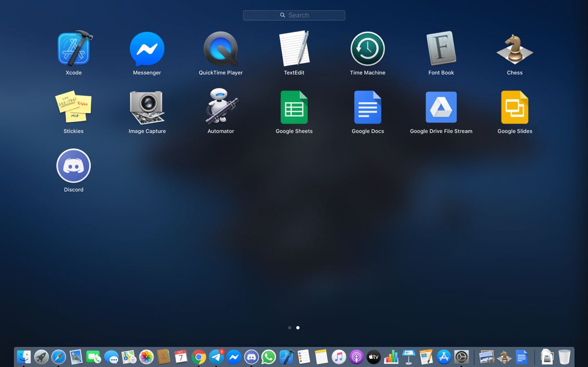Select the second Launchpad page dot

tap(298, 327)
